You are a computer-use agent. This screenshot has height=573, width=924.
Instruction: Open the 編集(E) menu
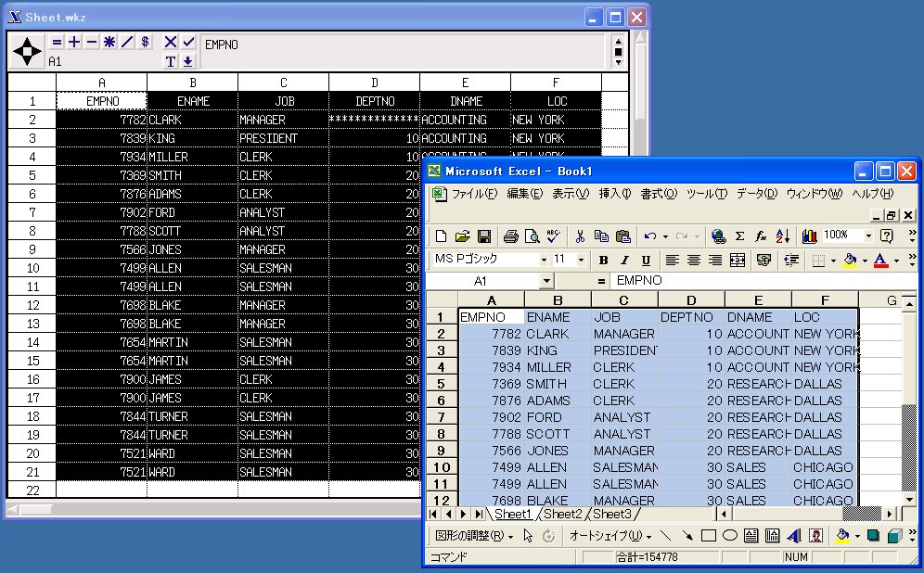click(x=524, y=194)
